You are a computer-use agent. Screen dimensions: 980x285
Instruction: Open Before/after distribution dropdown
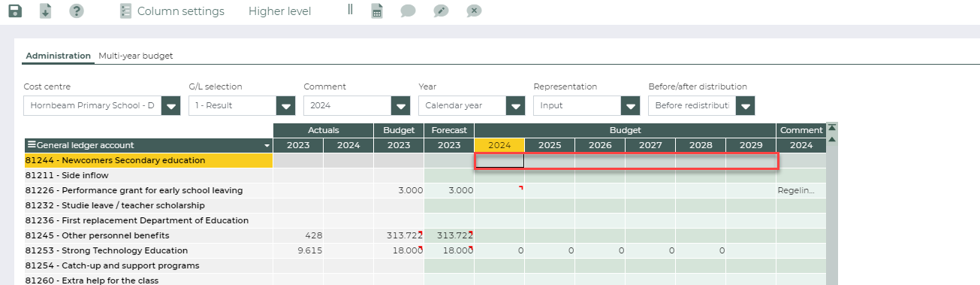point(745,106)
